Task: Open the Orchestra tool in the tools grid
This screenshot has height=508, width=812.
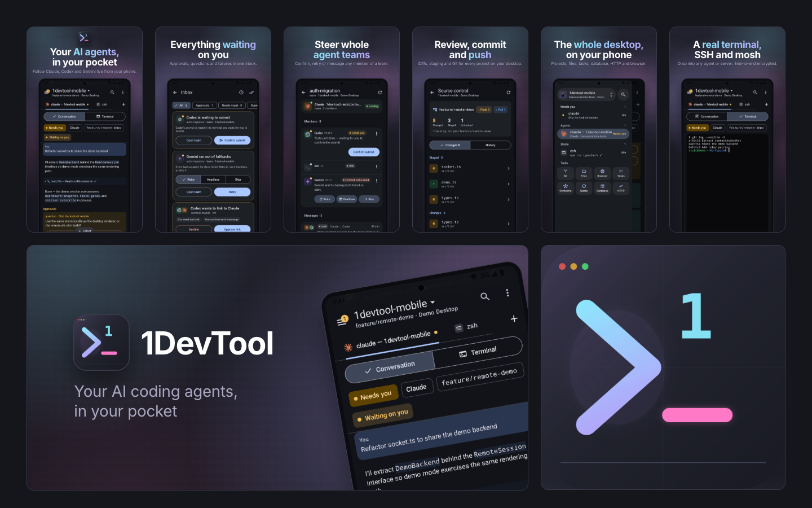Action: 566,187
